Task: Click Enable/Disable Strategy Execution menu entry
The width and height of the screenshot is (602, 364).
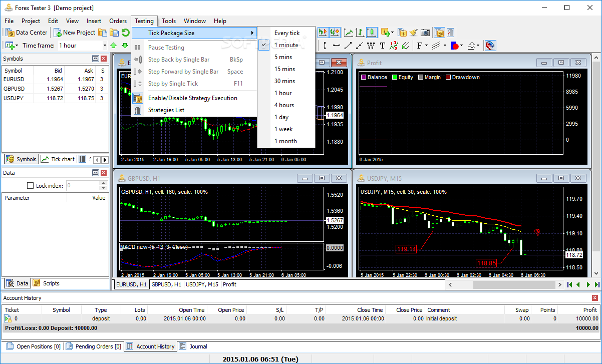Action: pyautogui.click(x=194, y=98)
